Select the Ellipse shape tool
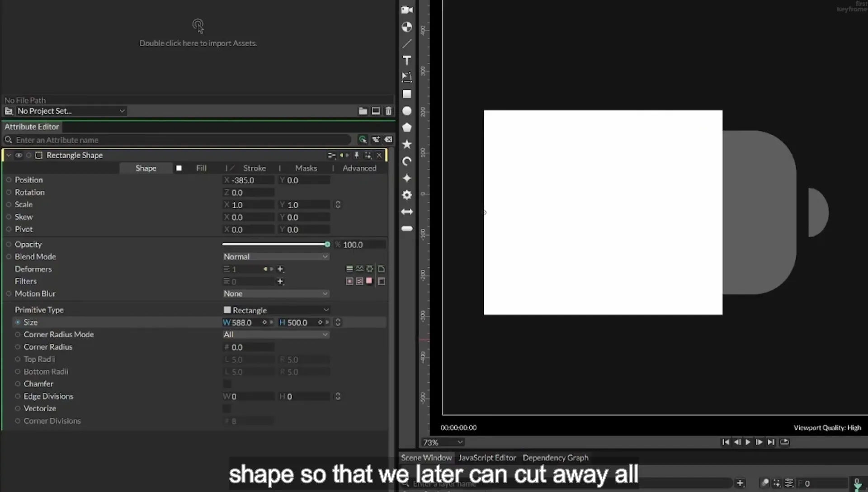868x492 pixels. [x=407, y=111]
